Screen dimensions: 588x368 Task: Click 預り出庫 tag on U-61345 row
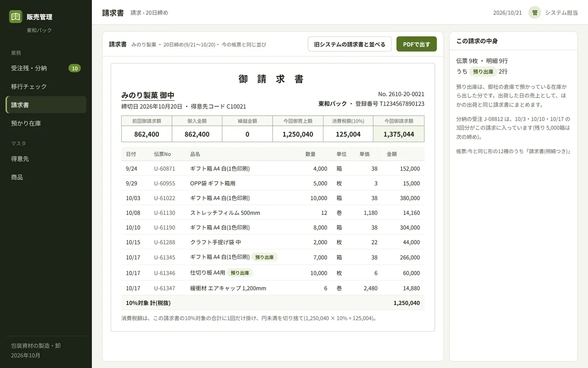tap(265, 257)
